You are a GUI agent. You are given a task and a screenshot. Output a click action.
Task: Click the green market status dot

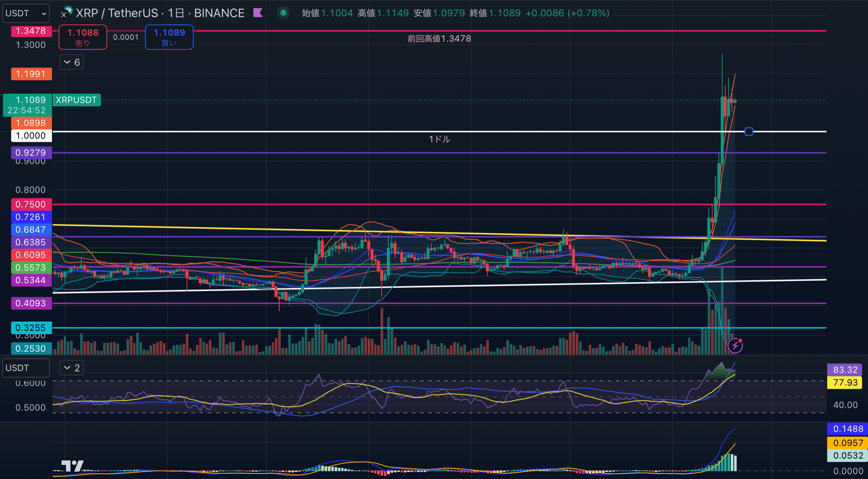[283, 13]
